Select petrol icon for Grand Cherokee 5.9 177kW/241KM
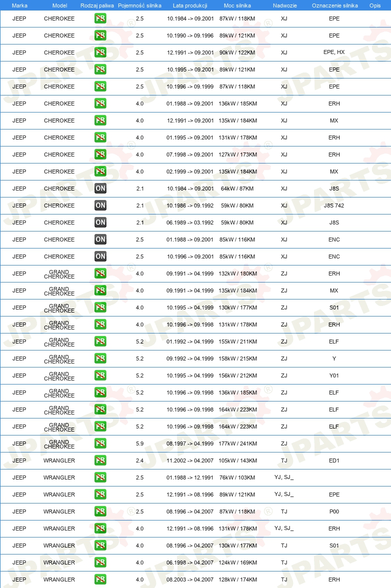The height and width of the screenshot is (588, 391). pyautogui.click(x=100, y=443)
